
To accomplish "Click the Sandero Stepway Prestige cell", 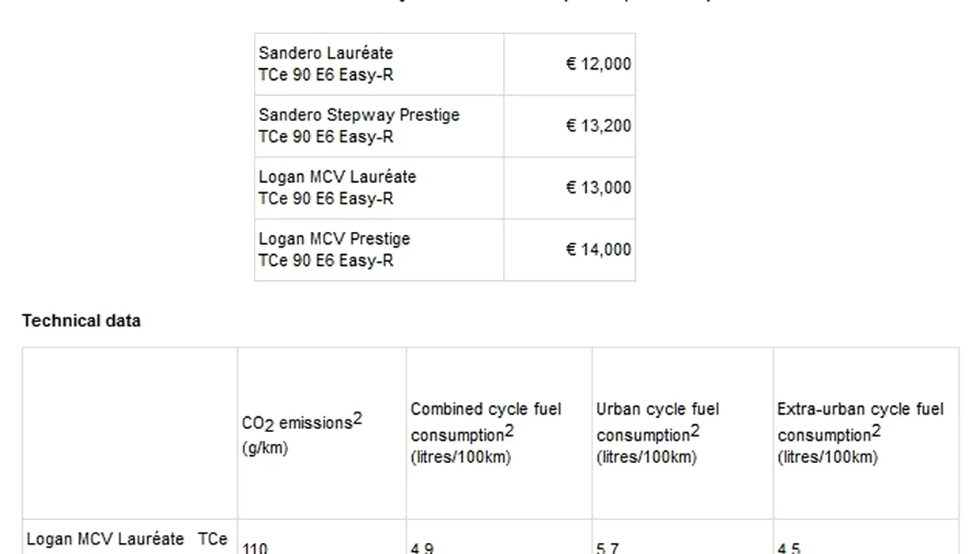I will 359,126.
